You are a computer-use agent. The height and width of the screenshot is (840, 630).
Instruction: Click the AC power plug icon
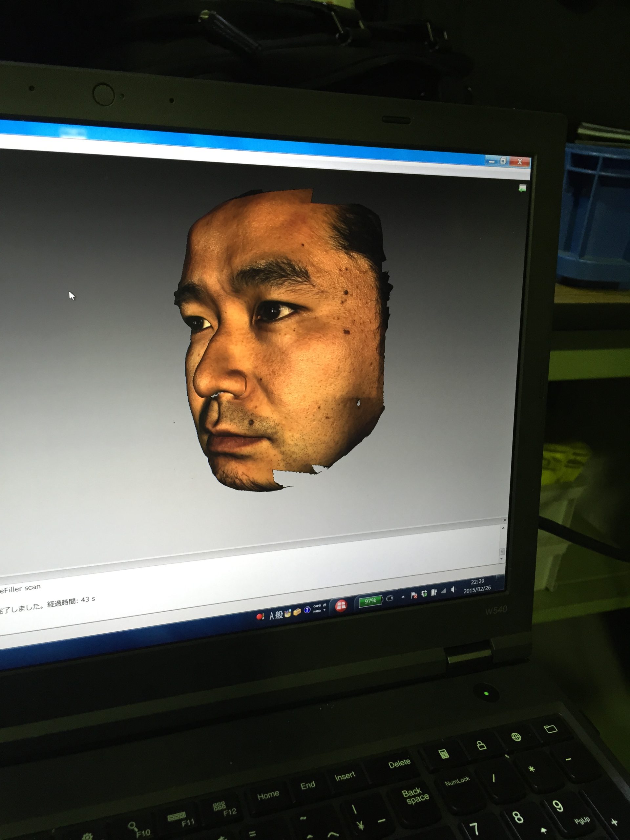coord(390,598)
